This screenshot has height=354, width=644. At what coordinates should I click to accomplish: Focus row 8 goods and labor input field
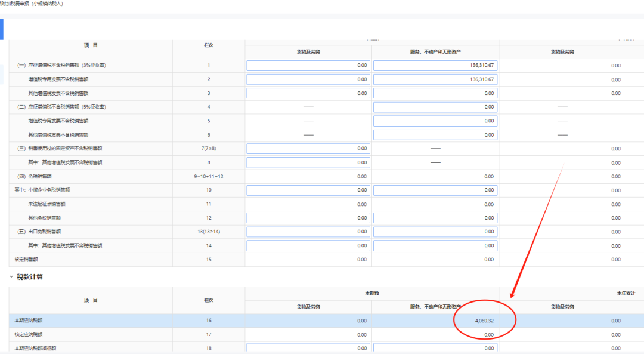tap(308, 162)
